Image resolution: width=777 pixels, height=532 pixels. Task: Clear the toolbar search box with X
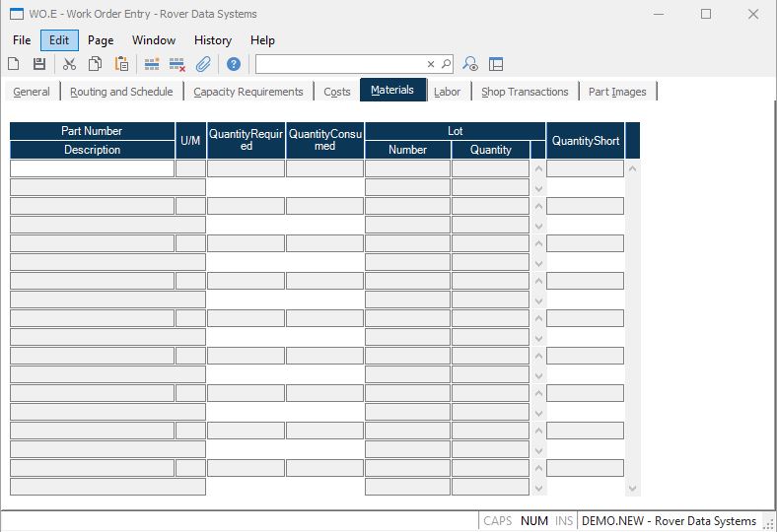431,64
